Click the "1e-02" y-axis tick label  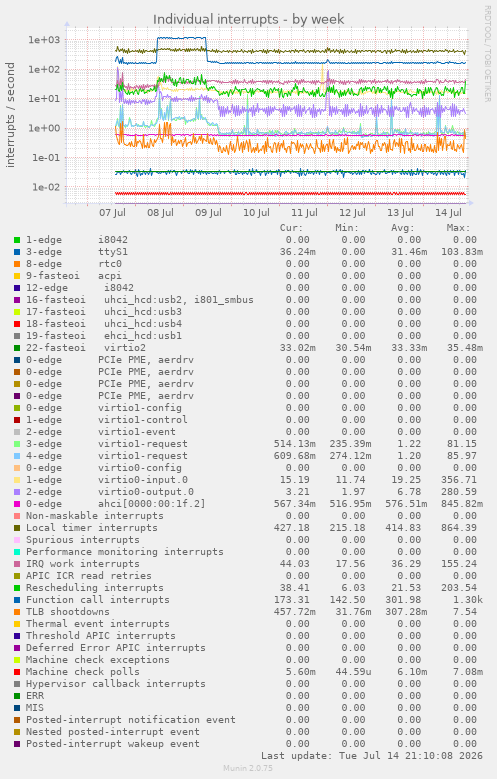point(46,187)
